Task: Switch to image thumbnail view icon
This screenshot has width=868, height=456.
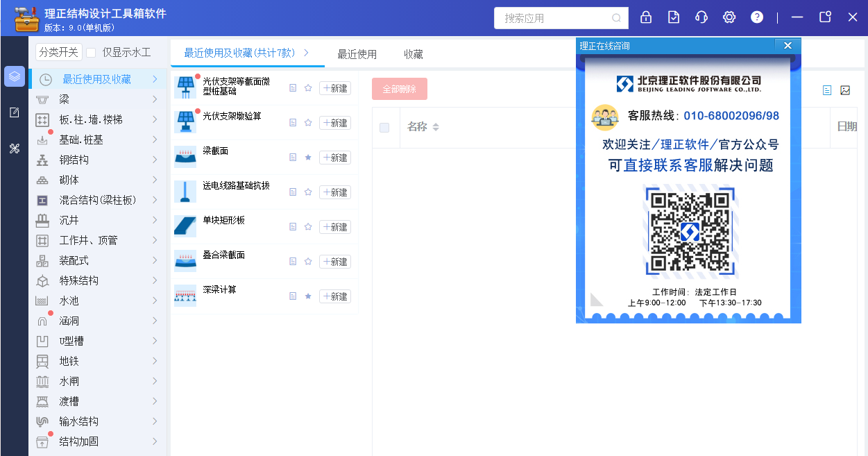Action: pos(845,90)
